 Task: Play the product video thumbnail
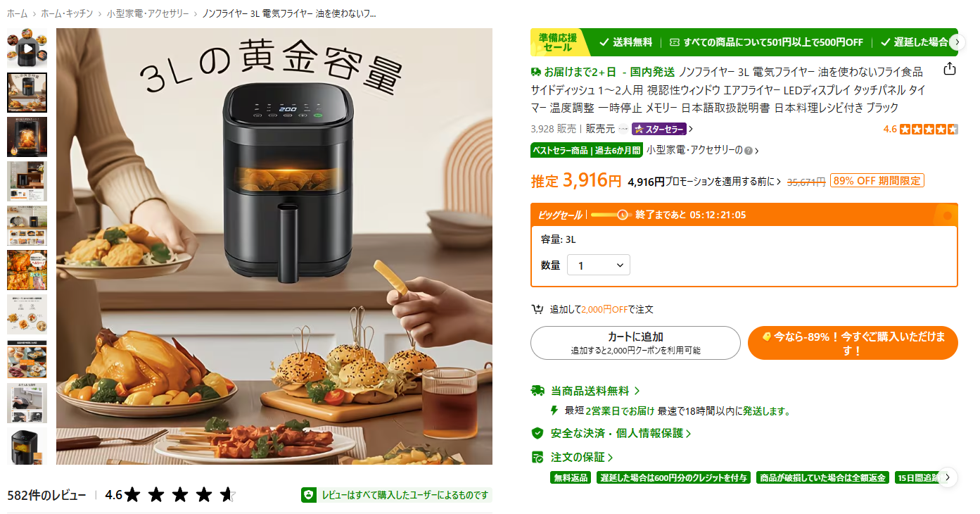[27, 49]
